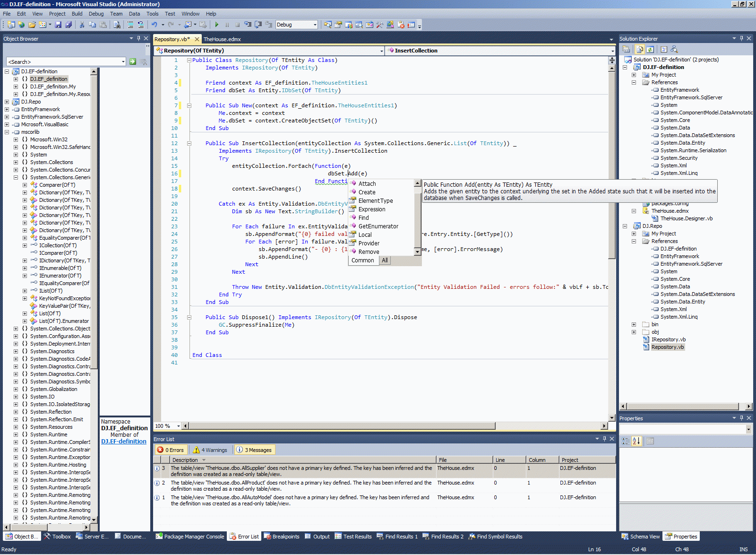Viewport: 756px width, 555px height.
Task: Select the All tab in IntelliSense popup
Action: [x=385, y=260]
